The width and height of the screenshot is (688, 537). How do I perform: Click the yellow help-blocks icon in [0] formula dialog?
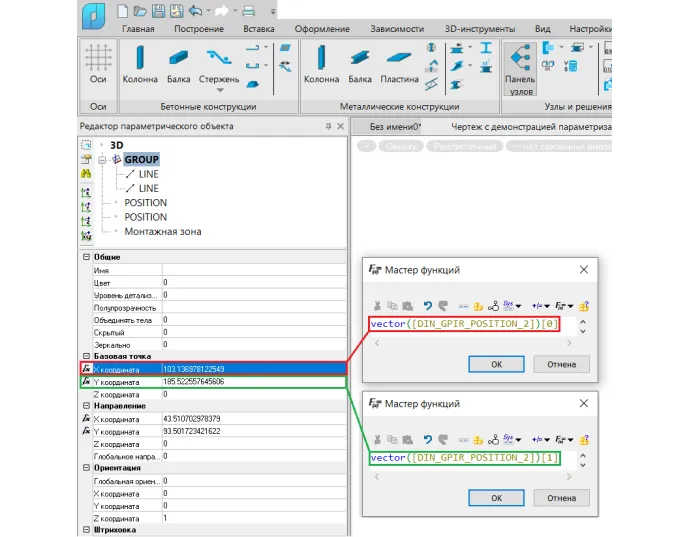[x=584, y=305]
